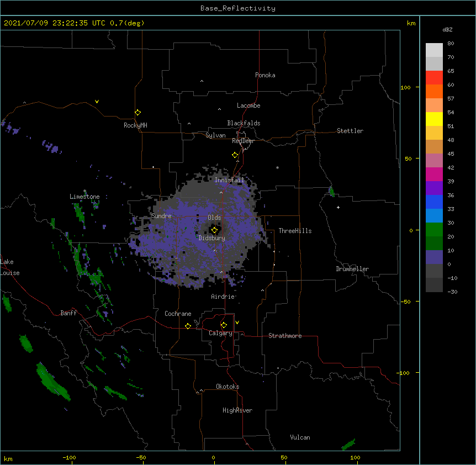Select the red 60-65 dBZ legend swatch

tap(434, 78)
